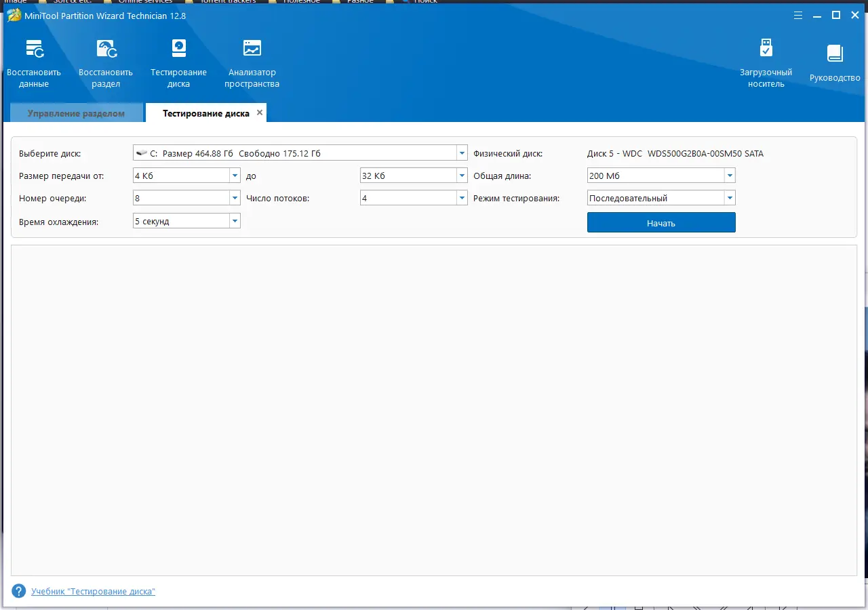Switch to the Управление разделом tab
This screenshot has width=868, height=610.
[x=77, y=113]
